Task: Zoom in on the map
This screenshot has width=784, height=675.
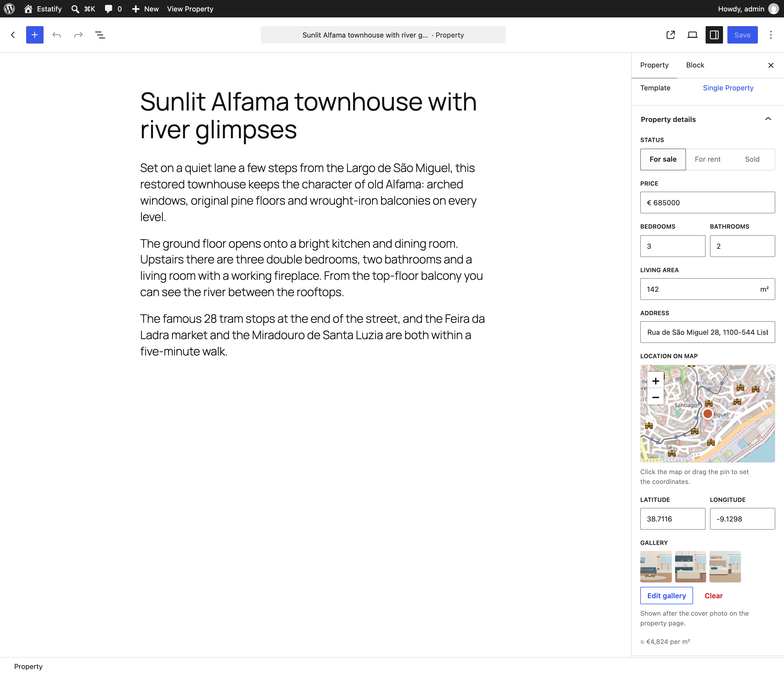Action: point(656,381)
